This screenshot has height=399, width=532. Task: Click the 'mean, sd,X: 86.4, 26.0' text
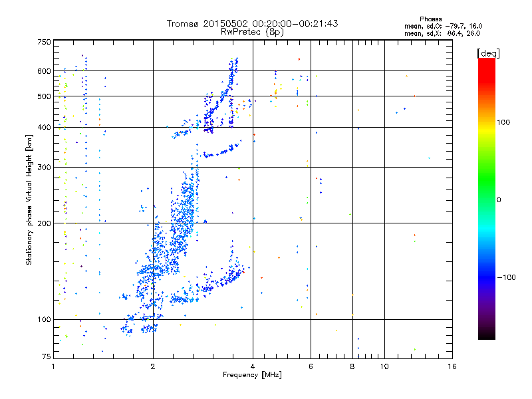(x=442, y=33)
